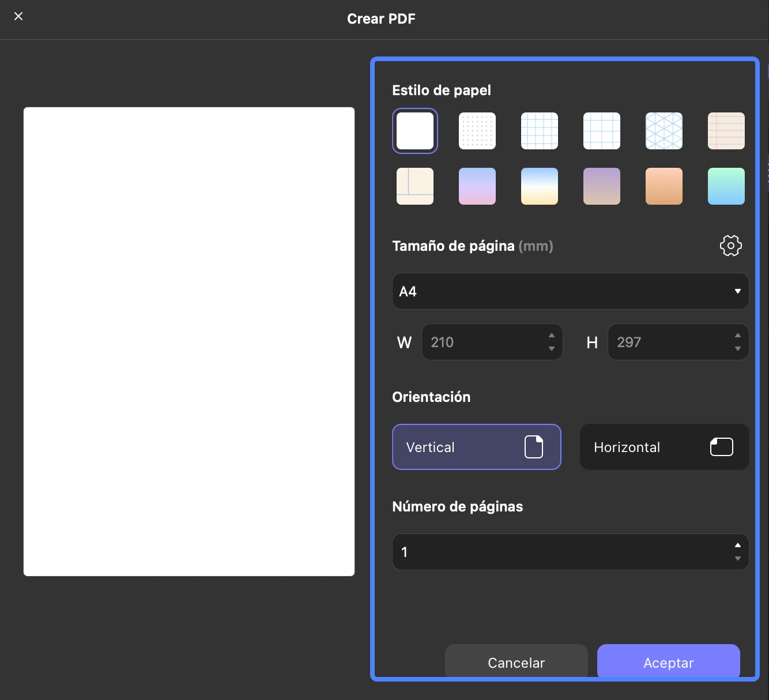This screenshot has width=769, height=700.
Task: Open page size settings gear
Action: (730, 246)
